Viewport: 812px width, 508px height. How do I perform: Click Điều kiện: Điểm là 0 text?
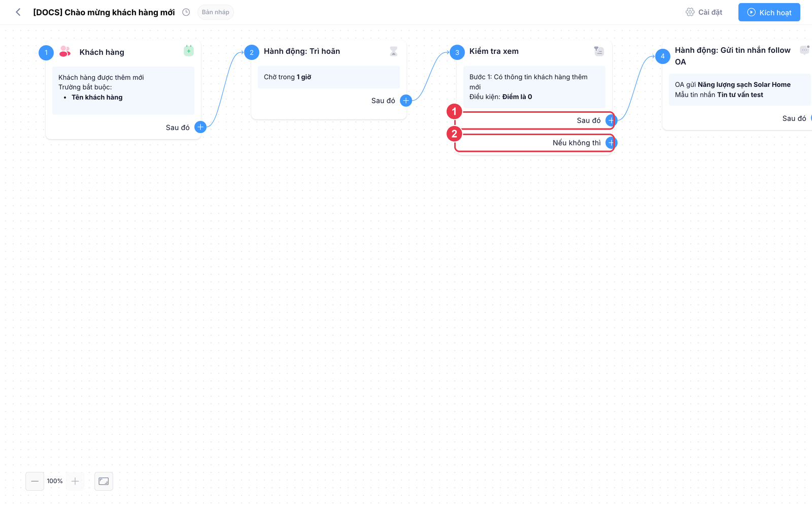(501, 97)
